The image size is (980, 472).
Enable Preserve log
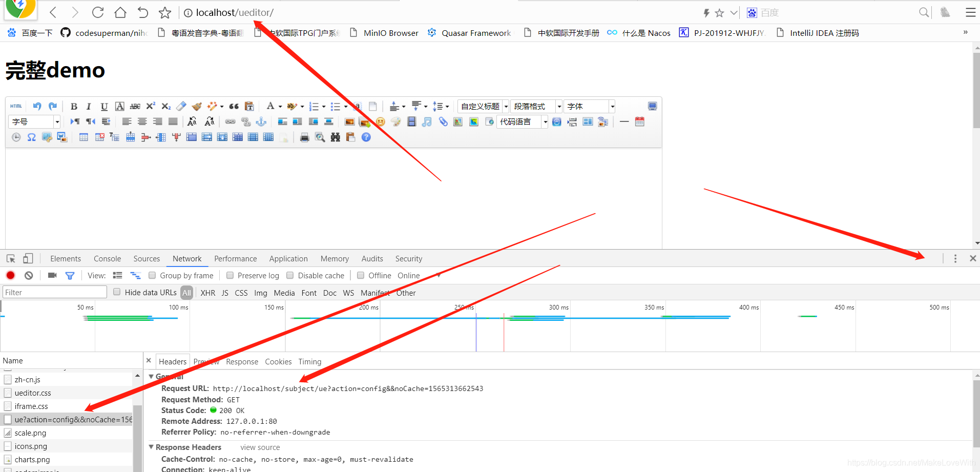point(230,275)
